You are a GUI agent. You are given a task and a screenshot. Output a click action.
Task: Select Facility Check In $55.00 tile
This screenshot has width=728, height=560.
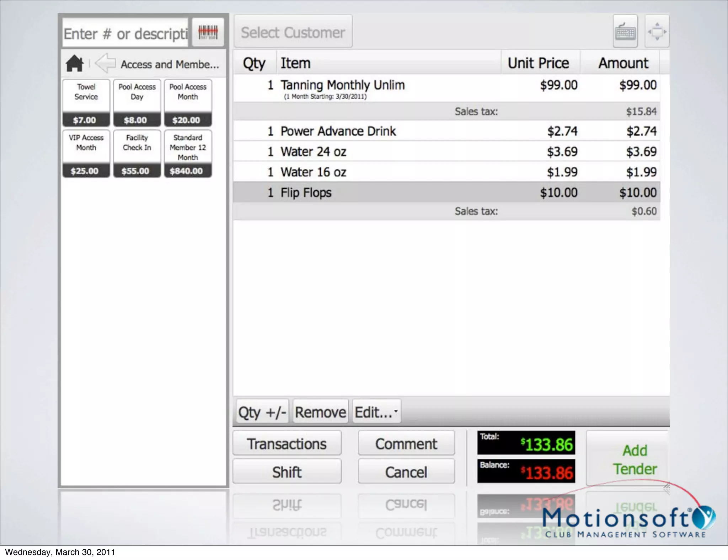137,154
